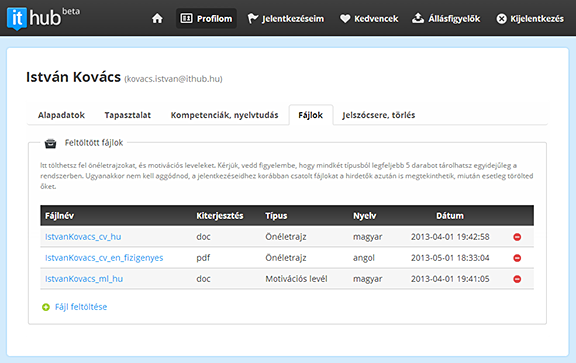
Task: Open the IstvanKovacs_ml_hu file link
Action: click(x=84, y=278)
